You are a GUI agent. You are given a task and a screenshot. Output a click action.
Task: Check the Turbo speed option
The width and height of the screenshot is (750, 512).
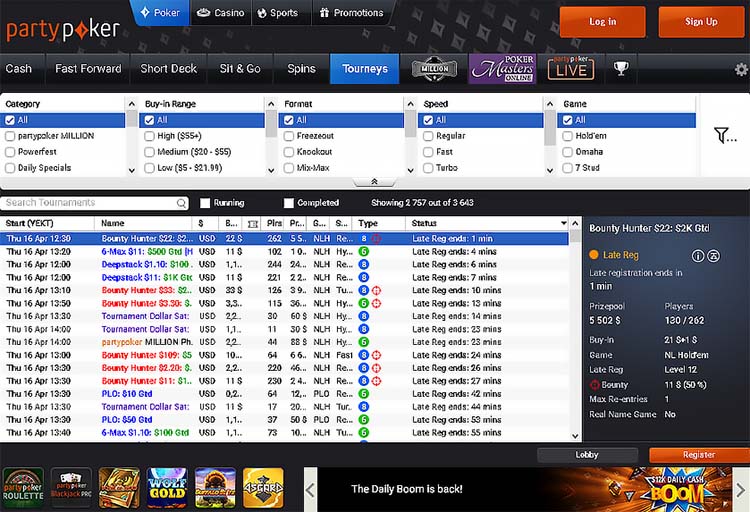click(x=428, y=168)
